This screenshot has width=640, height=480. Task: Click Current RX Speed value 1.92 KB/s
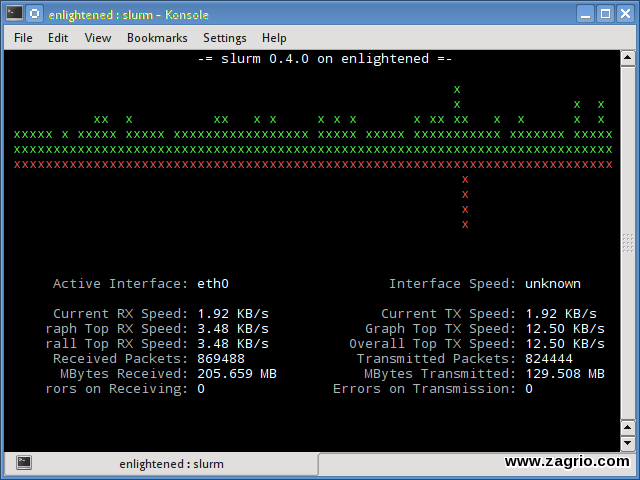(x=233, y=314)
